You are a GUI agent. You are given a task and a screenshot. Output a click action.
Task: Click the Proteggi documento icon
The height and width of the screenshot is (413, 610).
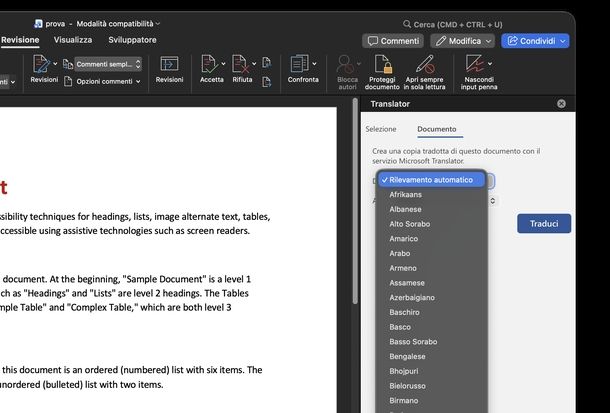click(x=382, y=64)
